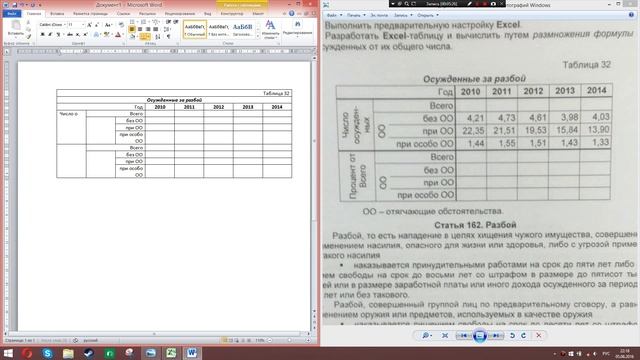Apply the Заголовок 1 style
The width and height of the screenshot is (640, 360).
point(242,29)
